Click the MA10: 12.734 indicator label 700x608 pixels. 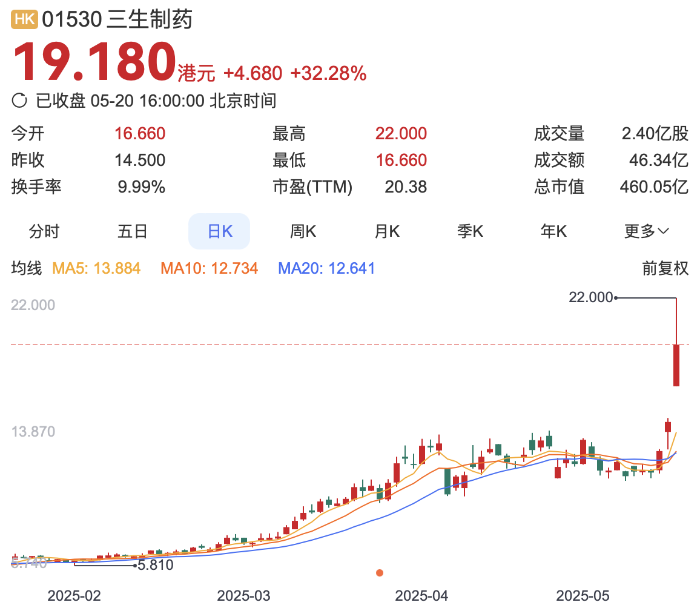(210, 268)
